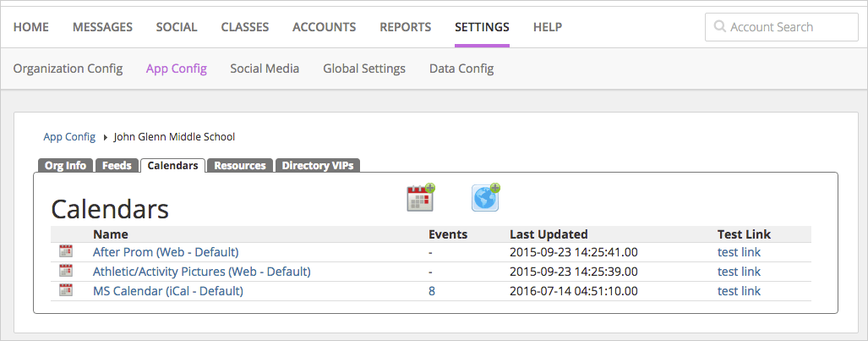This screenshot has height=341, width=868.
Task: Open the REPORTS menu
Action: [x=405, y=26]
